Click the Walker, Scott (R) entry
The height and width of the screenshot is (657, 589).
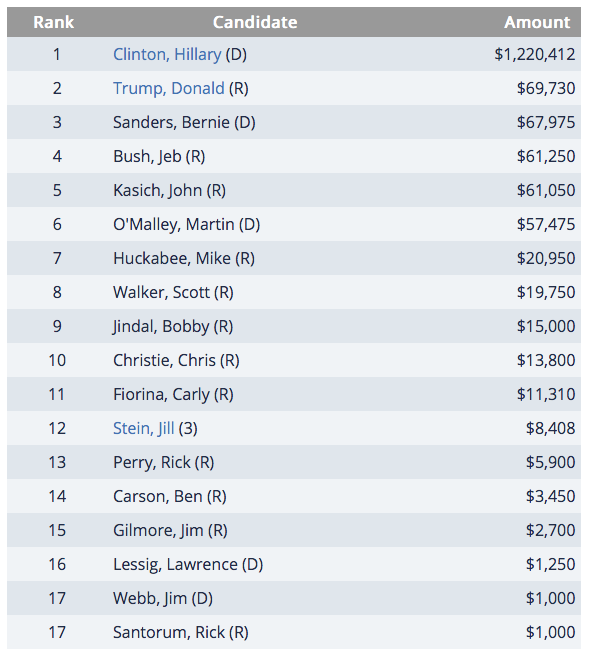(x=173, y=292)
